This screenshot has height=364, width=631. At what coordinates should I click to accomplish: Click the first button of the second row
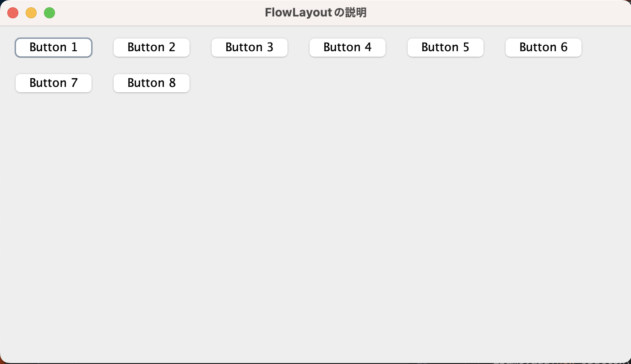pyautogui.click(x=54, y=83)
